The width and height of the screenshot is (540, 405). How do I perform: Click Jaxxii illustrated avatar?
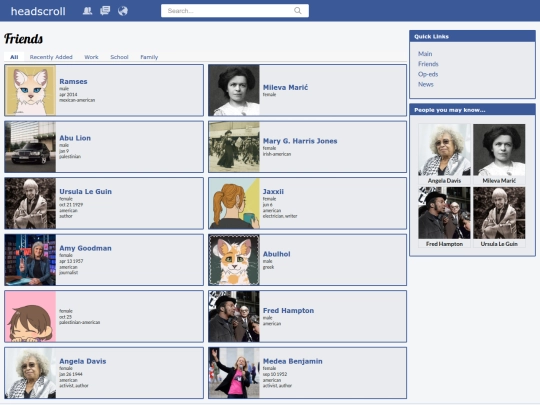tap(234, 203)
